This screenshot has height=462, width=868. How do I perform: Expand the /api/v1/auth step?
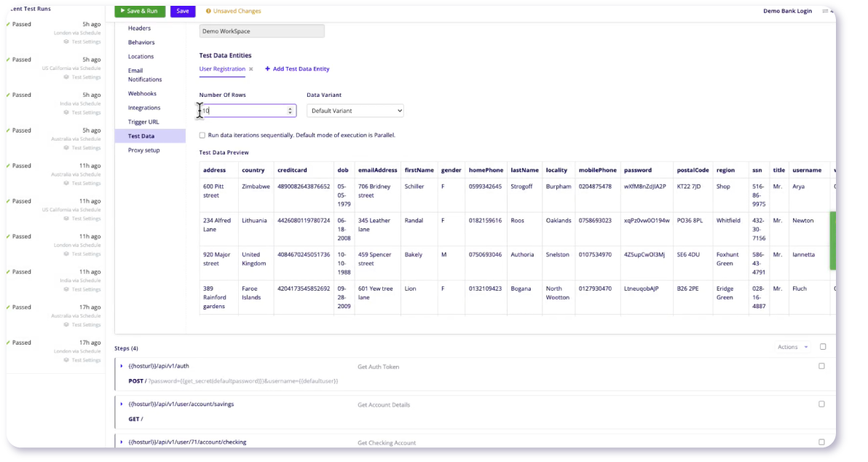(122, 366)
